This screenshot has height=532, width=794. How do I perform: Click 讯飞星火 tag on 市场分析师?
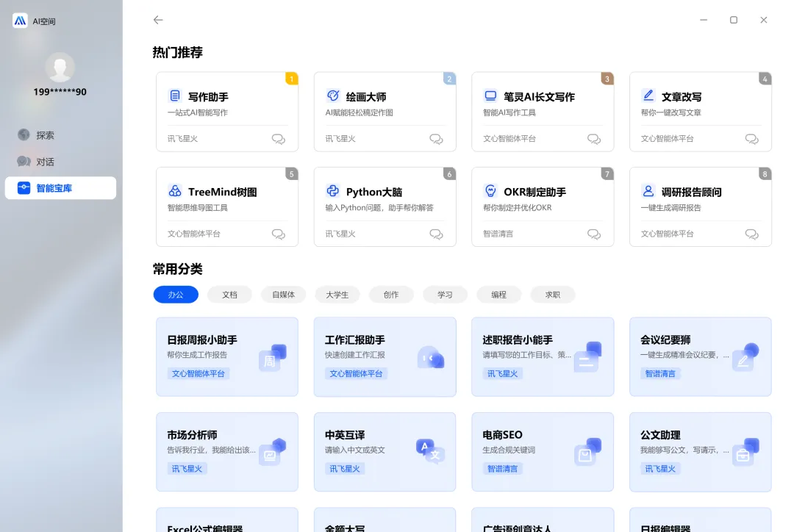tap(187, 469)
